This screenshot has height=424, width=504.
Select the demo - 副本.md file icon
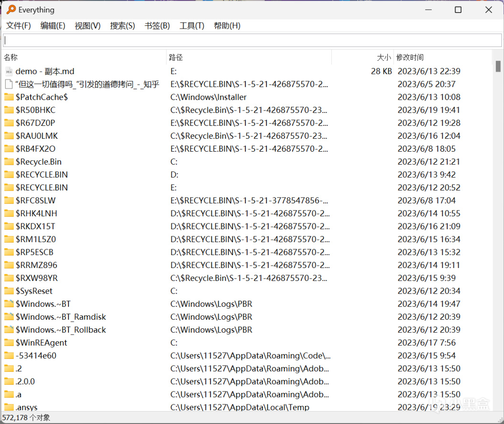tap(9, 71)
